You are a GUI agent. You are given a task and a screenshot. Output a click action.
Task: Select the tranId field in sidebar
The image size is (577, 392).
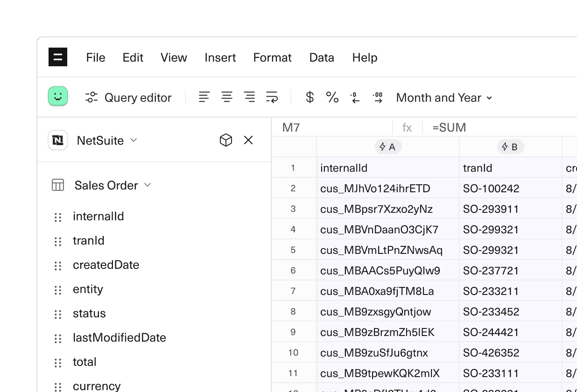89,240
